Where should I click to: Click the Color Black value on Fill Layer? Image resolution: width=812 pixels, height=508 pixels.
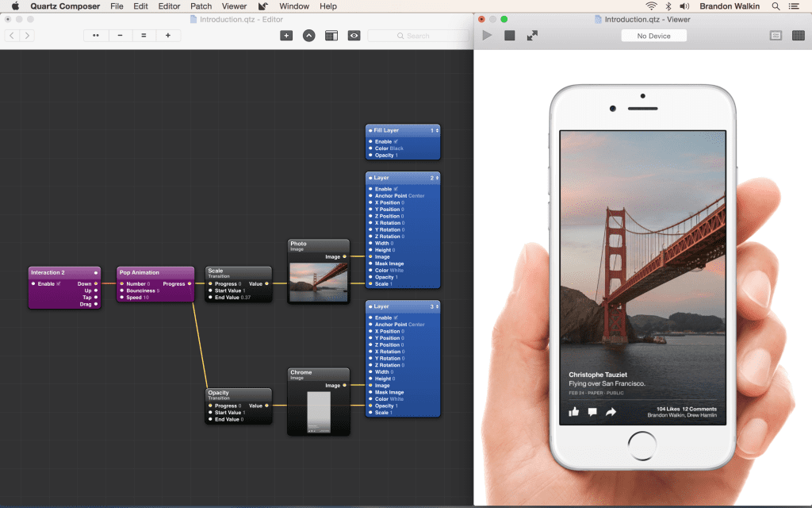click(x=396, y=148)
